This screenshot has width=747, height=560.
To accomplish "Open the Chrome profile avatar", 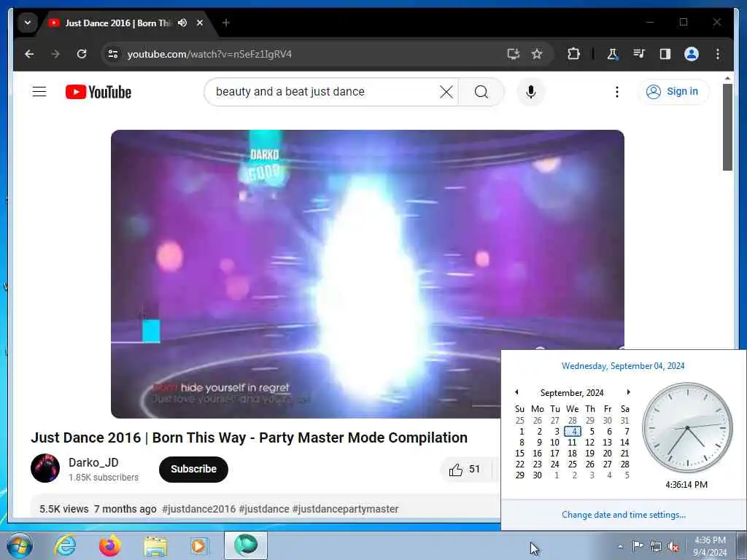I will click(692, 54).
